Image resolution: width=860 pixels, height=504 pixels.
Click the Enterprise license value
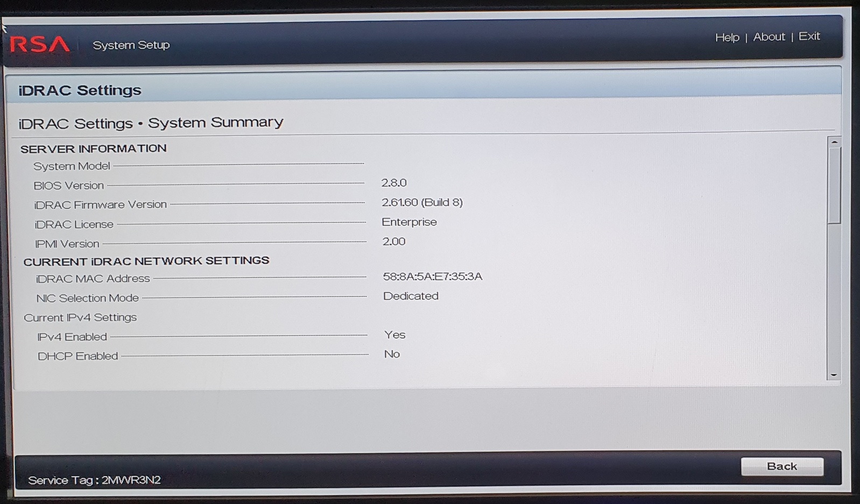coord(409,222)
